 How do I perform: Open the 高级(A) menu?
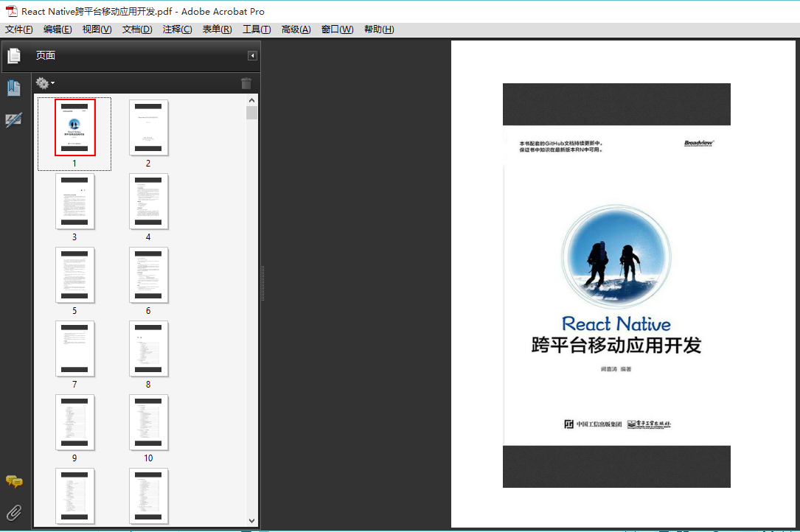(296, 29)
